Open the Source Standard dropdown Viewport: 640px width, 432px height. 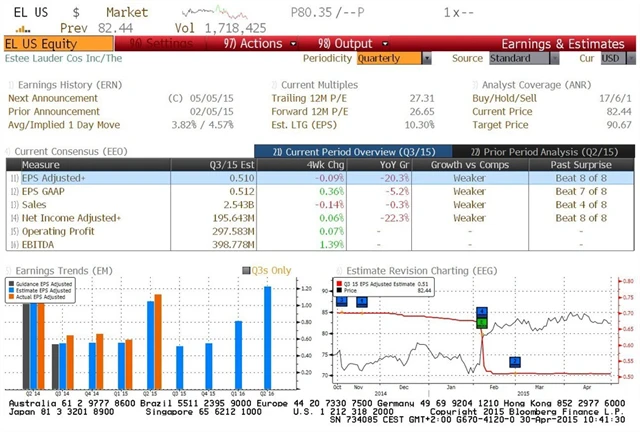515,58
